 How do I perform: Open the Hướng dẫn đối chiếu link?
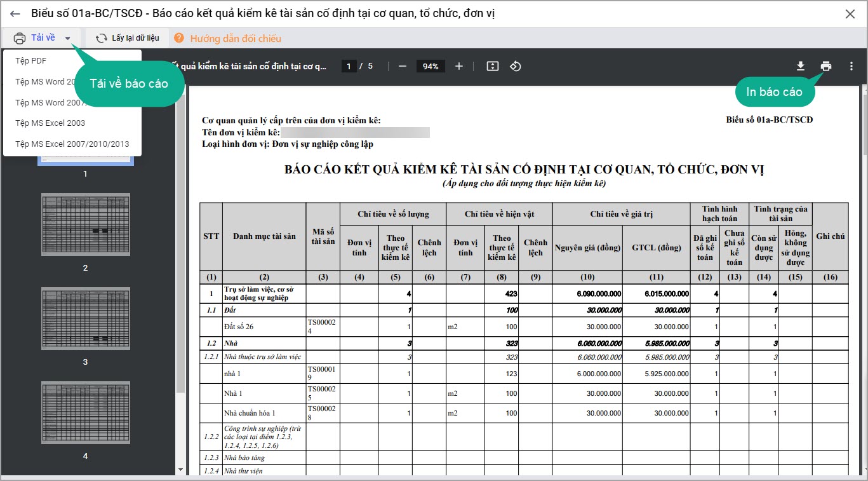[x=235, y=38]
